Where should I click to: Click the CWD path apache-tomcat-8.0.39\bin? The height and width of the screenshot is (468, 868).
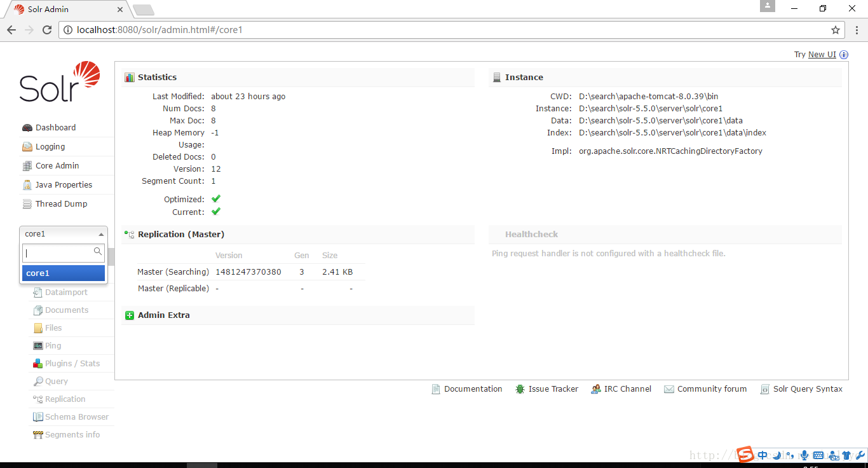tap(649, 97)
